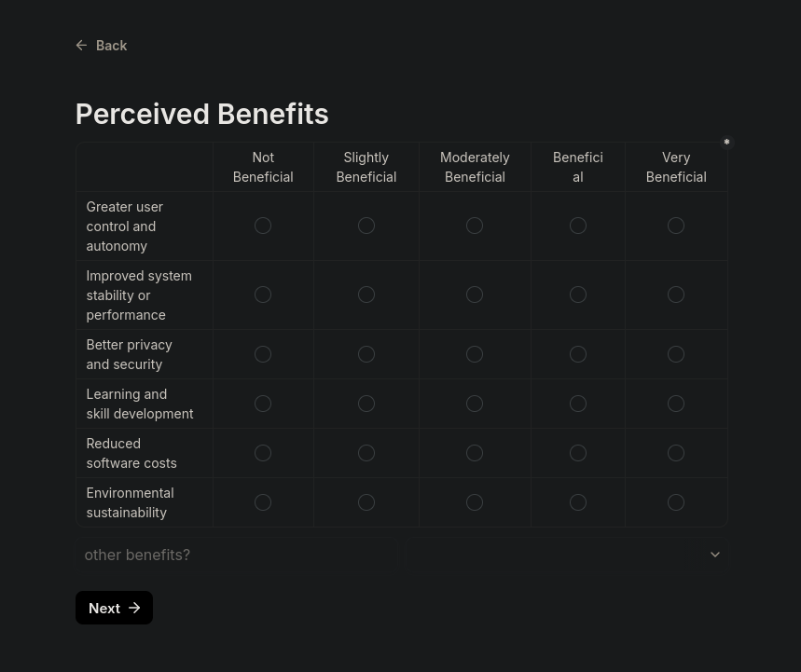Select Not Beneficial for greater user control
This screenshot has width=801, height=672.
pos(263,226)
